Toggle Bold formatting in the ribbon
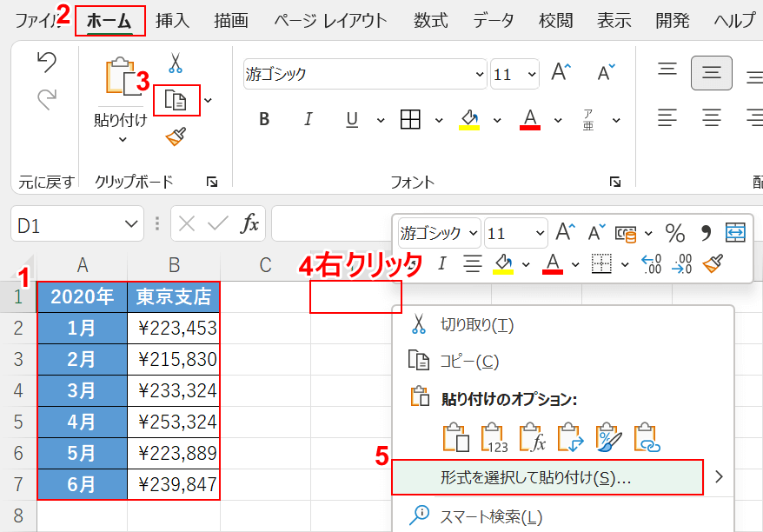Screen dimensions: 763x532 coord(265,119)
